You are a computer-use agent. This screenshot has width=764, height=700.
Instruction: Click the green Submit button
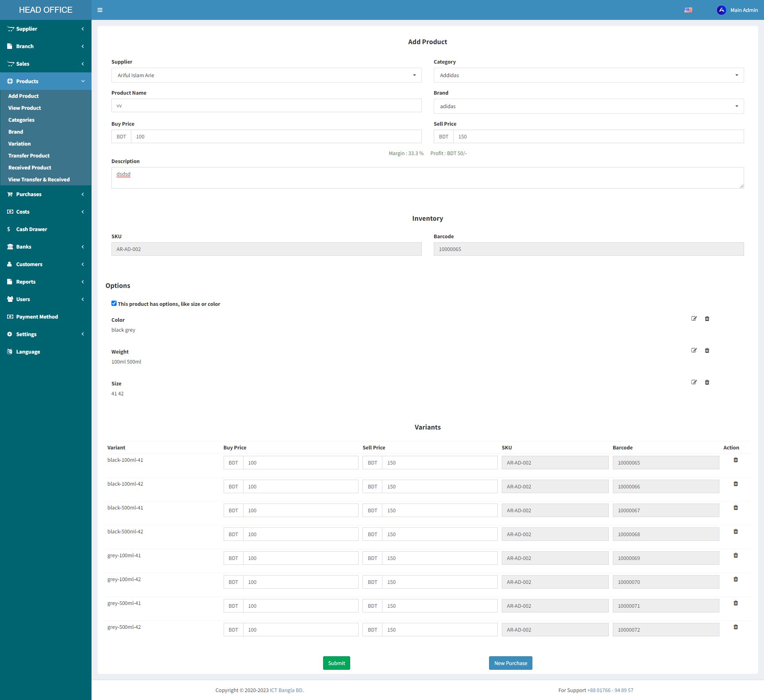tap(336, 663)
